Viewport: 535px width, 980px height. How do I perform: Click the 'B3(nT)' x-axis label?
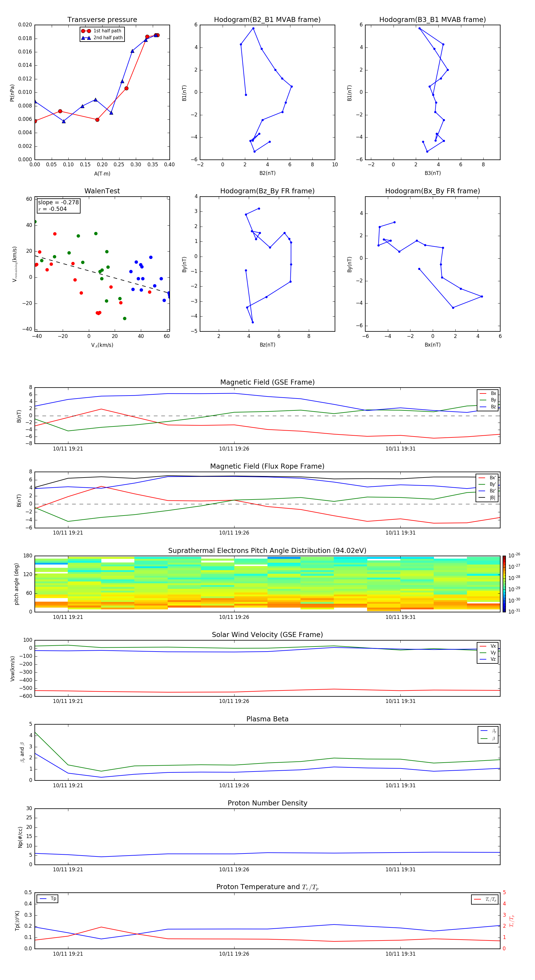tap(432, 173)
